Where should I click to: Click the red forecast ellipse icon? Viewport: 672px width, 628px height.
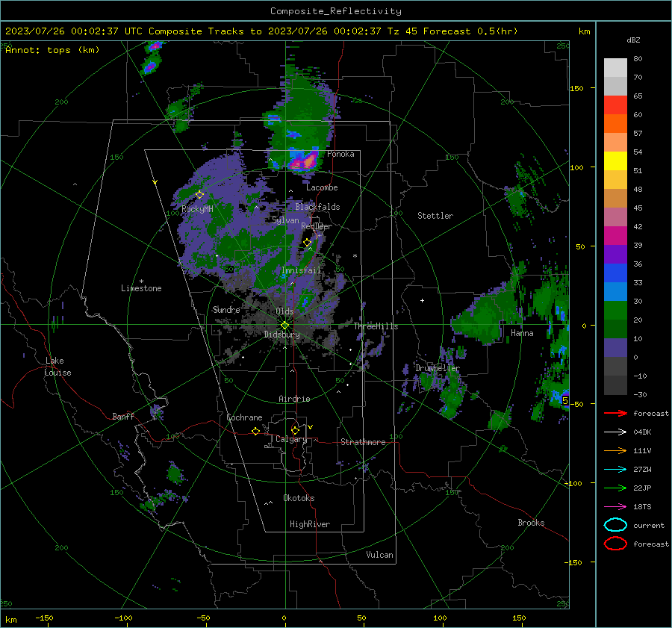pyautogui.click(x=615, y=544)
